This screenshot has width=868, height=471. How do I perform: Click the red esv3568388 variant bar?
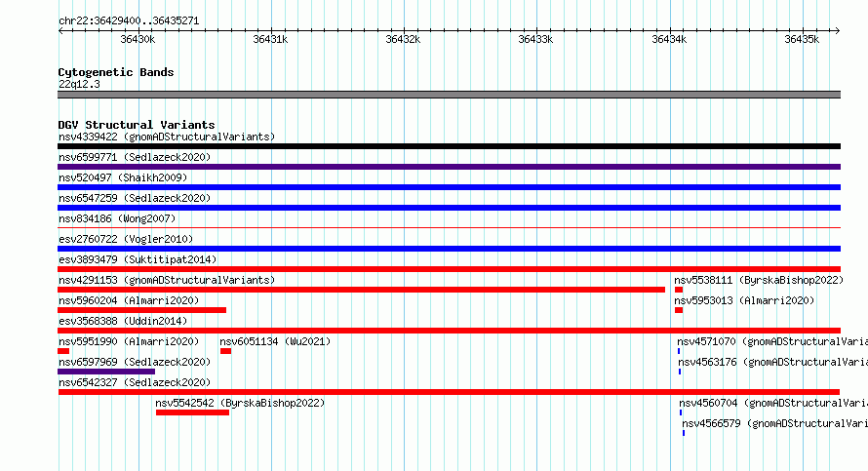click(x=449, y=331)
